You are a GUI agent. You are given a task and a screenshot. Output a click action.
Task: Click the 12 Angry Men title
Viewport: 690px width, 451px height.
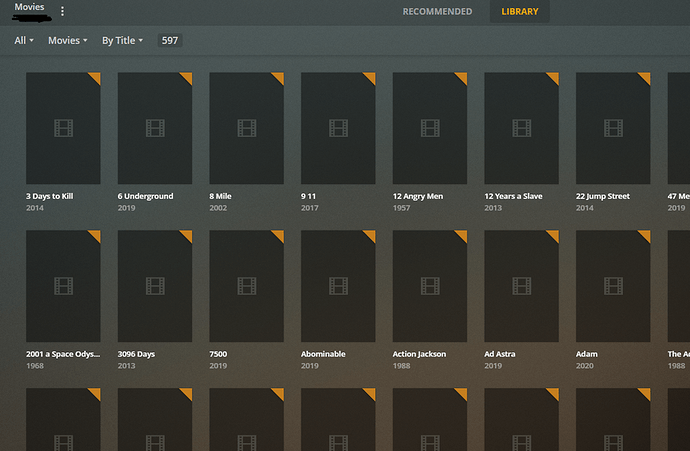click(418, 196)
